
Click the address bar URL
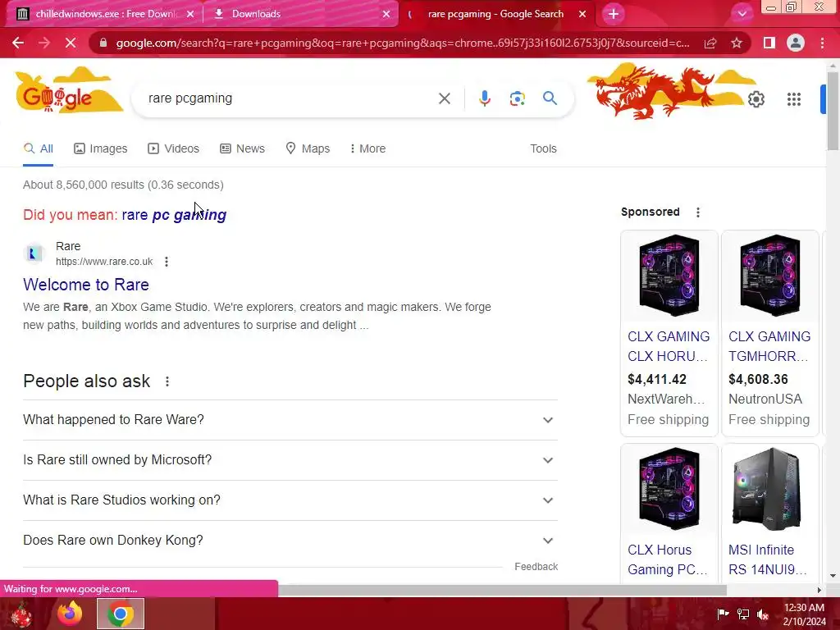[403, 43]
